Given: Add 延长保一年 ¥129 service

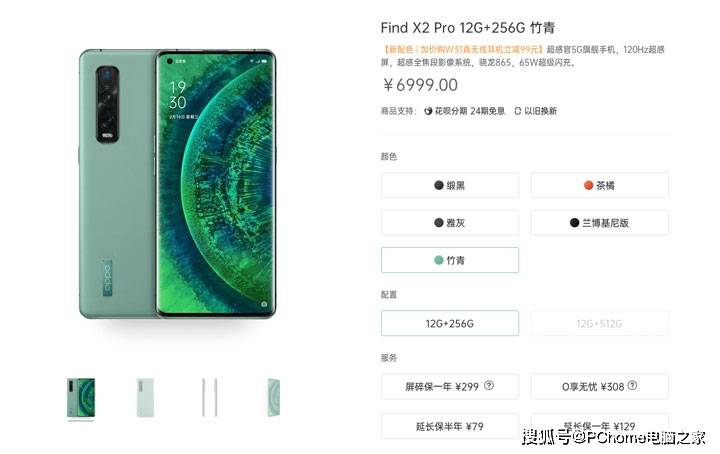Looking at the screenshot, I should (600, 426).
